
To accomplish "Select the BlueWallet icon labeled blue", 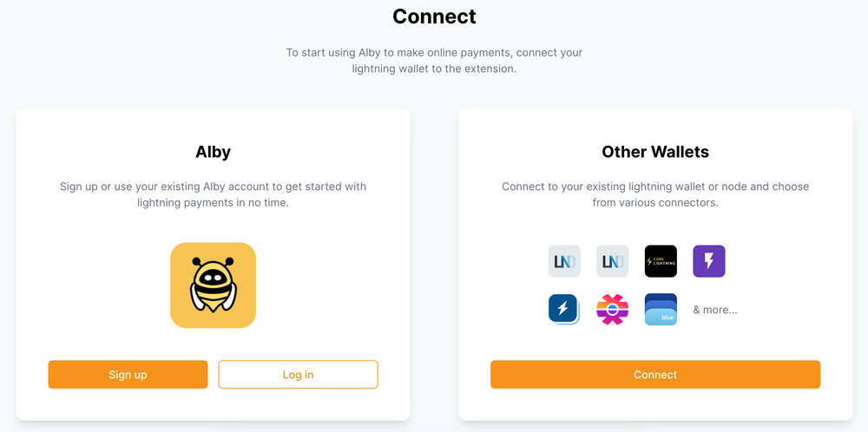I will [661, 310].
